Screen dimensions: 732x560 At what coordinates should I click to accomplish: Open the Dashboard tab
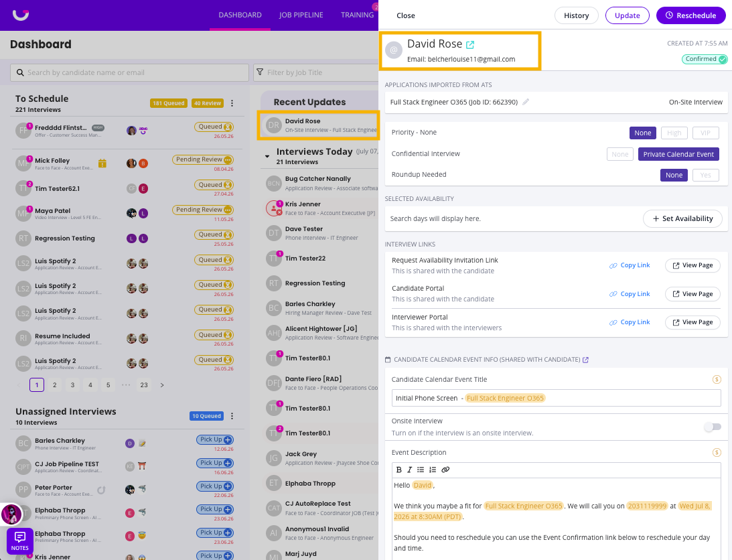(240, 15)
